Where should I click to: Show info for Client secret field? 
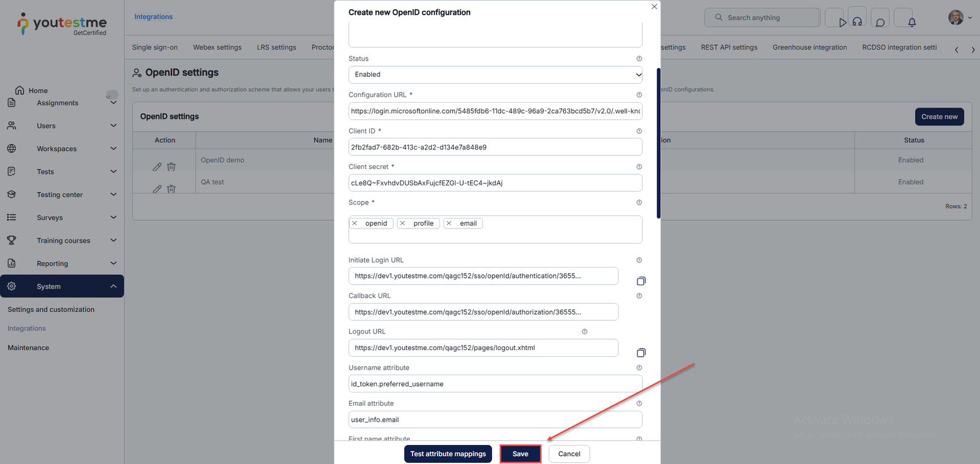point(639,167)
